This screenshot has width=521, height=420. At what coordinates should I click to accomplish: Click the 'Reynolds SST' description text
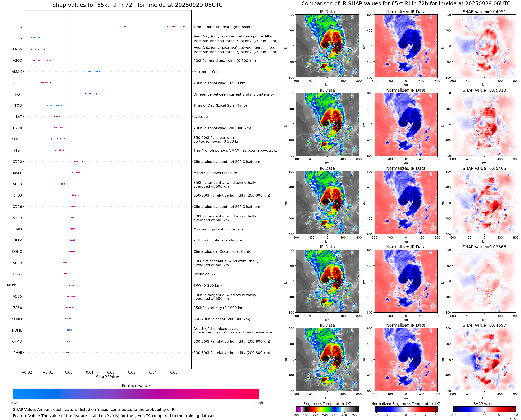pyautogui.click(x=205, y=274)
